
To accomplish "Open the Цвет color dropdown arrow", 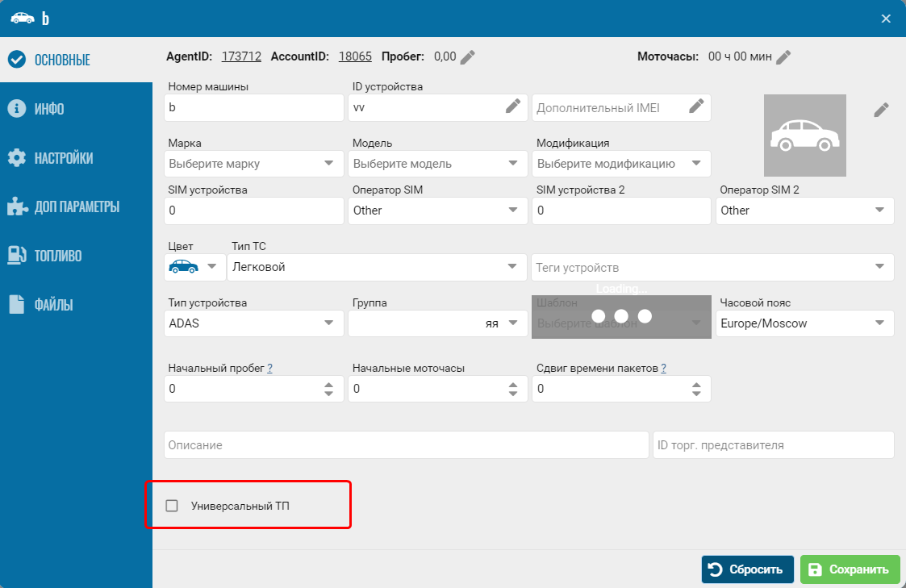I will (x=212, y=266).
